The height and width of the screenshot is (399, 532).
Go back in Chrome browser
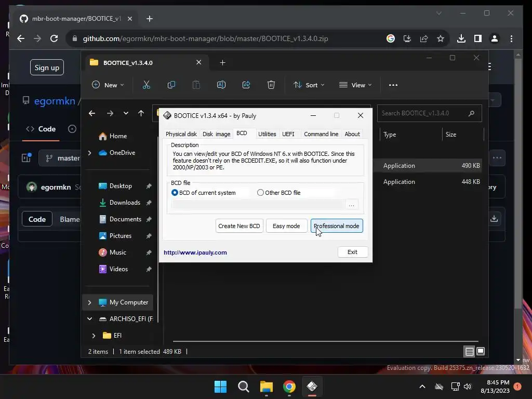click(x=21, y=38)
